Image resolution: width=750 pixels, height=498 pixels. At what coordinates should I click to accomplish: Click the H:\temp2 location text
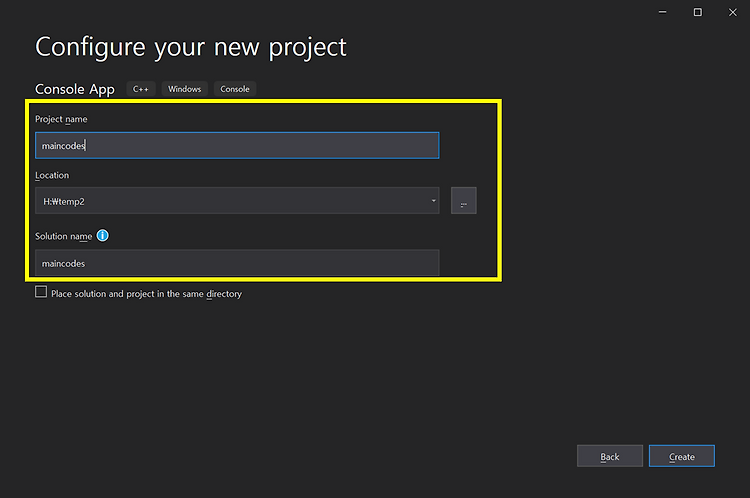(x=64, y=201)
